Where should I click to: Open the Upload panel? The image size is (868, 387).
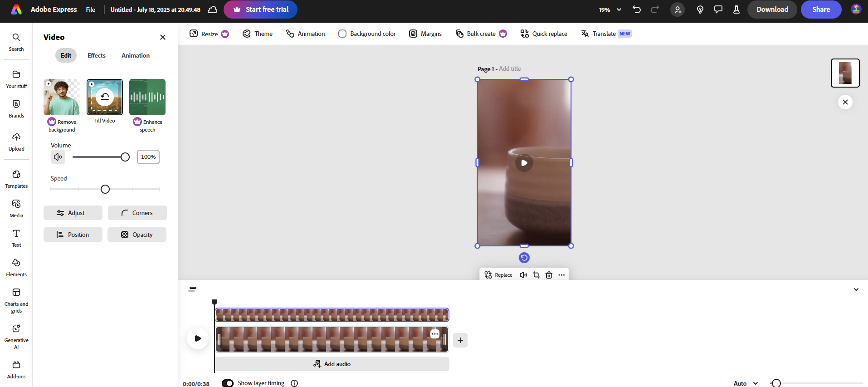pos(16,142)
